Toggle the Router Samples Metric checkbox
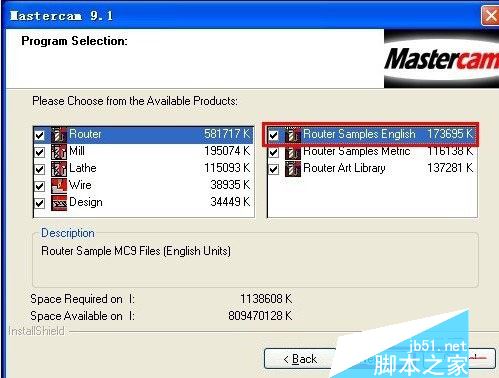This screenshot has width=499, height=378. (x=274, y=152)
